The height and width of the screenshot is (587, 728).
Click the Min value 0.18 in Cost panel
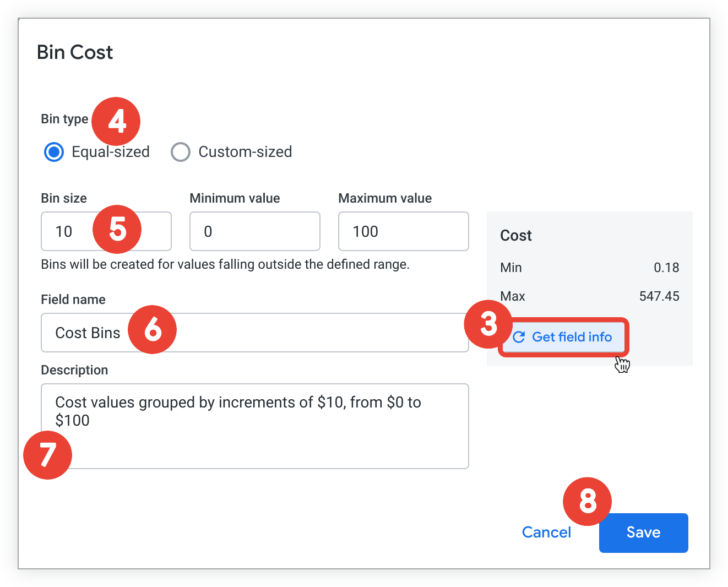pyautogui.click(x=666, y=268)
